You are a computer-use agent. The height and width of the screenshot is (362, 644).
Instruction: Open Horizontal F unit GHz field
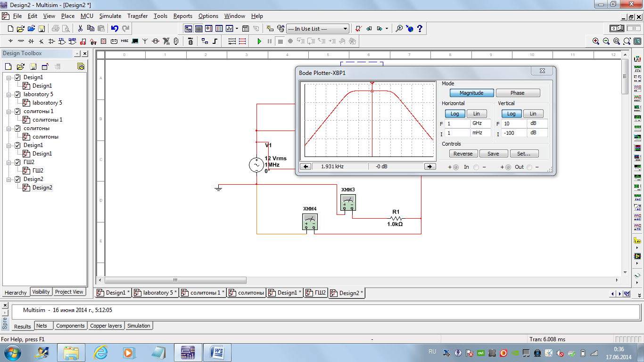pos(480,123)
